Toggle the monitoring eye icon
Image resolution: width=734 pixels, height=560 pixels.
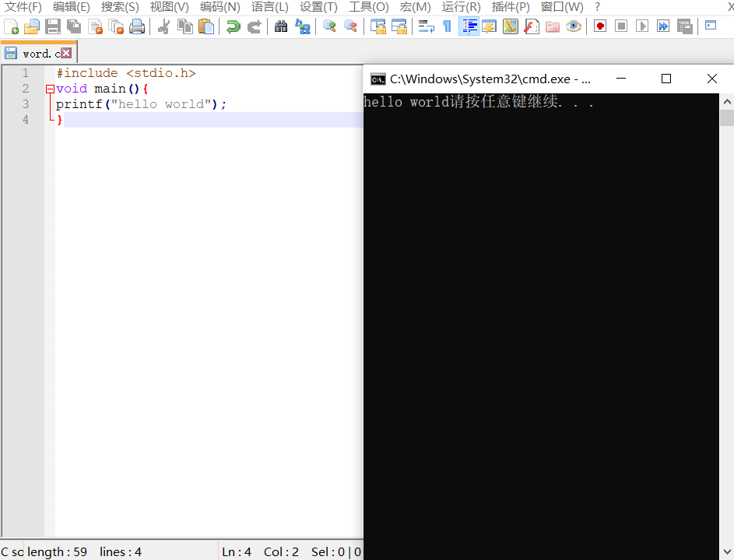[574, 26]
